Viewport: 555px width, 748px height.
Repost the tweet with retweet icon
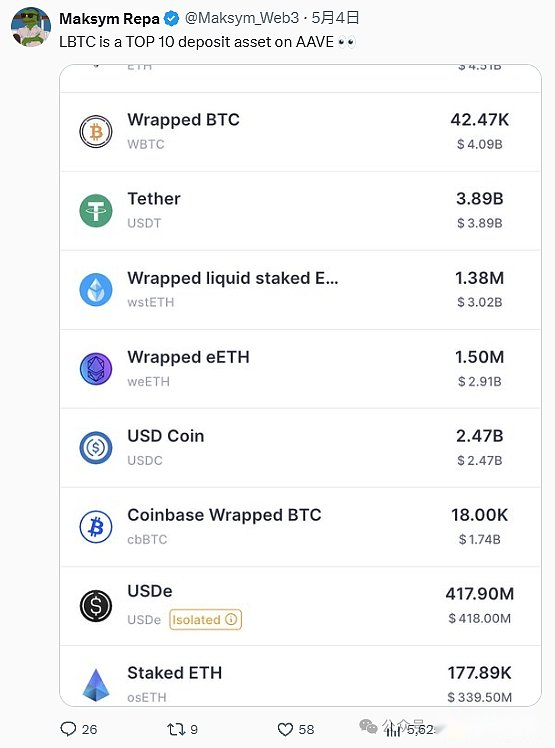click(176, 729)
